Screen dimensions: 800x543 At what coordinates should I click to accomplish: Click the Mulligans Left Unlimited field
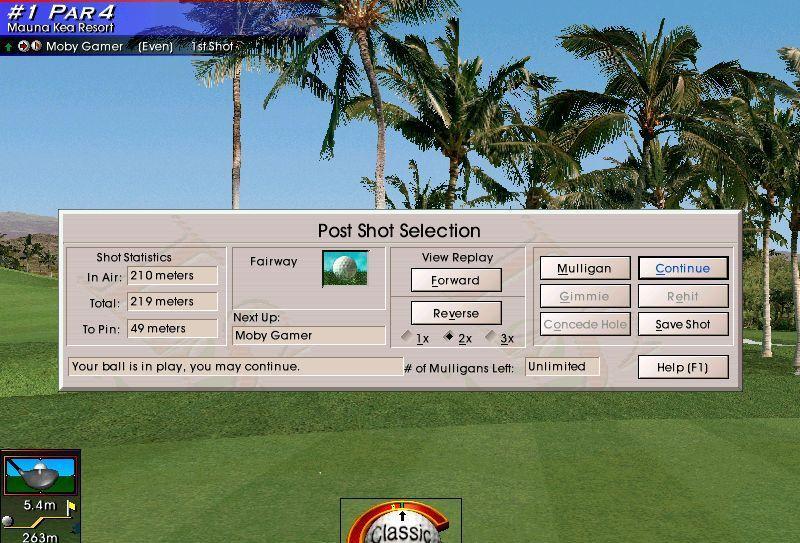click(x=561, y=367)
